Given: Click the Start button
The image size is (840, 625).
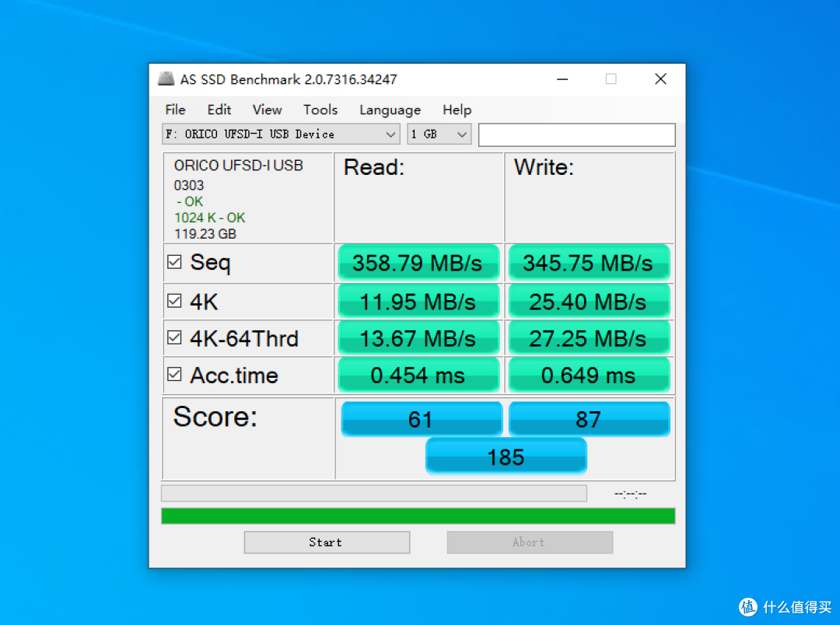Looking at the screenshot, I should pos(327,542).
